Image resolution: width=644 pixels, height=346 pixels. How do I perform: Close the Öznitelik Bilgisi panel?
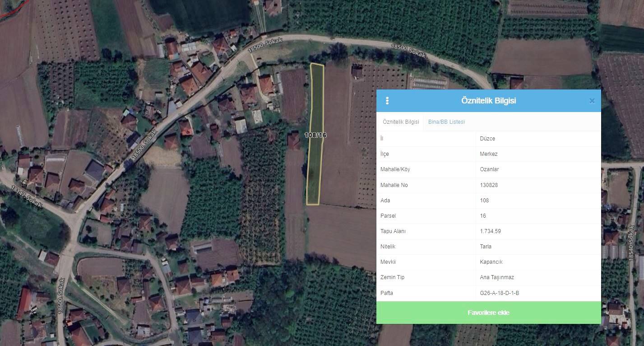click(x=592, y=101)
